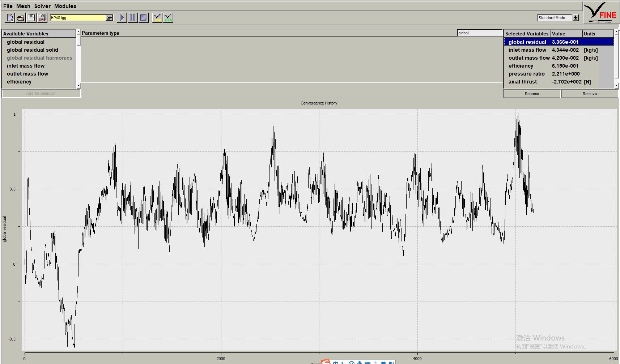Start the solver with the play button

[122, 18]
